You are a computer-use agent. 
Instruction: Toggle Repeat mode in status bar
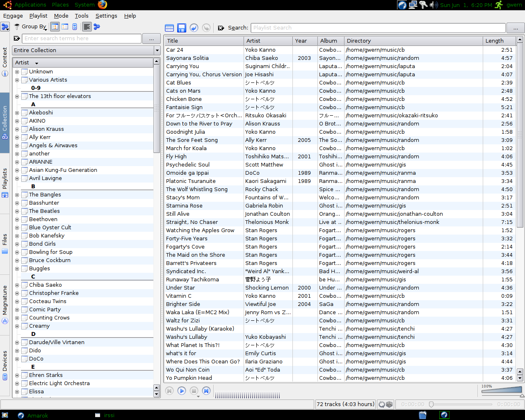pos(382,404)
